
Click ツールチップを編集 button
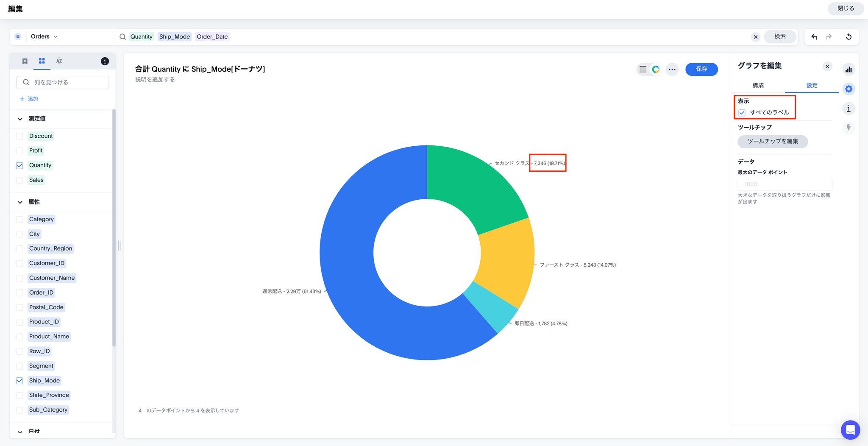click(x=773, y=142)
